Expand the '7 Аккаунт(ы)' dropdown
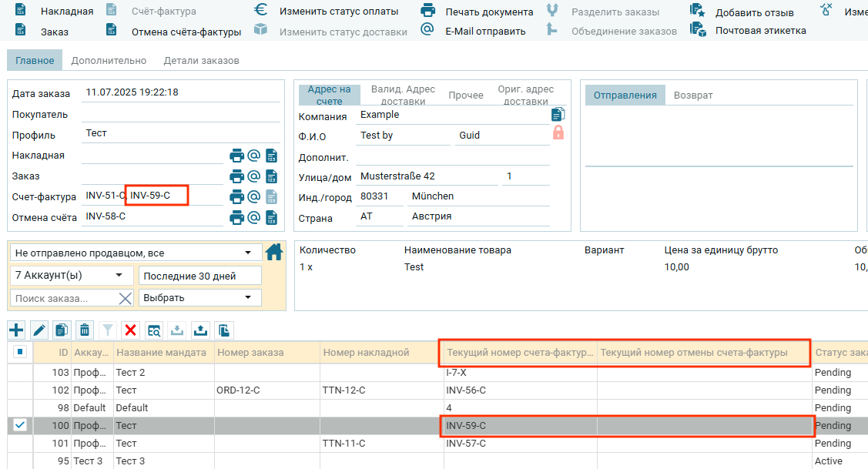The image size is (868, 469). 70,275
